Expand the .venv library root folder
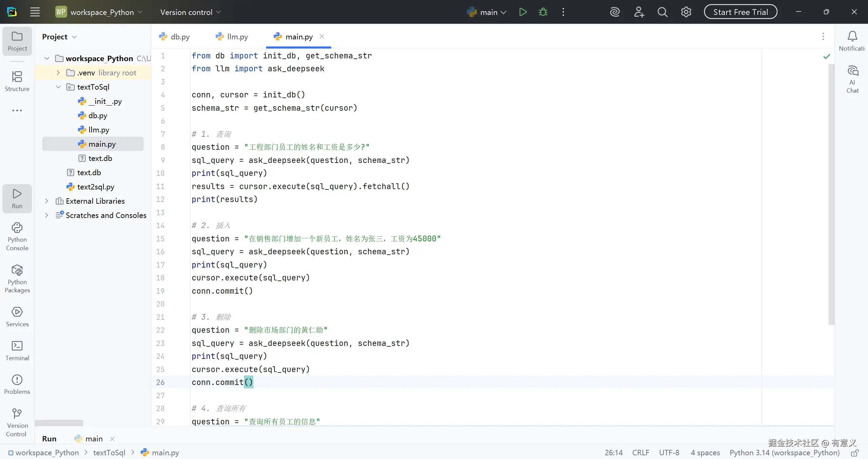Image resolution: width=868 pixels, height=459 pixels. pyautogui.click(x=58, y=73)
